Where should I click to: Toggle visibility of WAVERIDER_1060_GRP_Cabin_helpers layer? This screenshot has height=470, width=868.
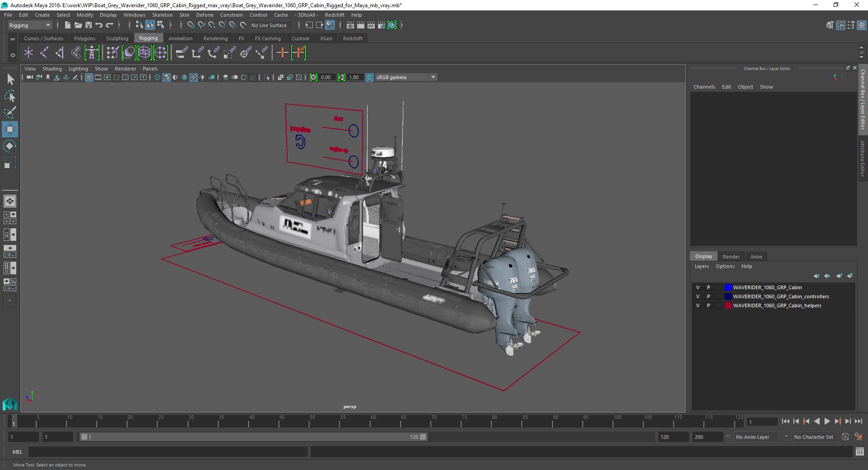(x=698, y=305)
